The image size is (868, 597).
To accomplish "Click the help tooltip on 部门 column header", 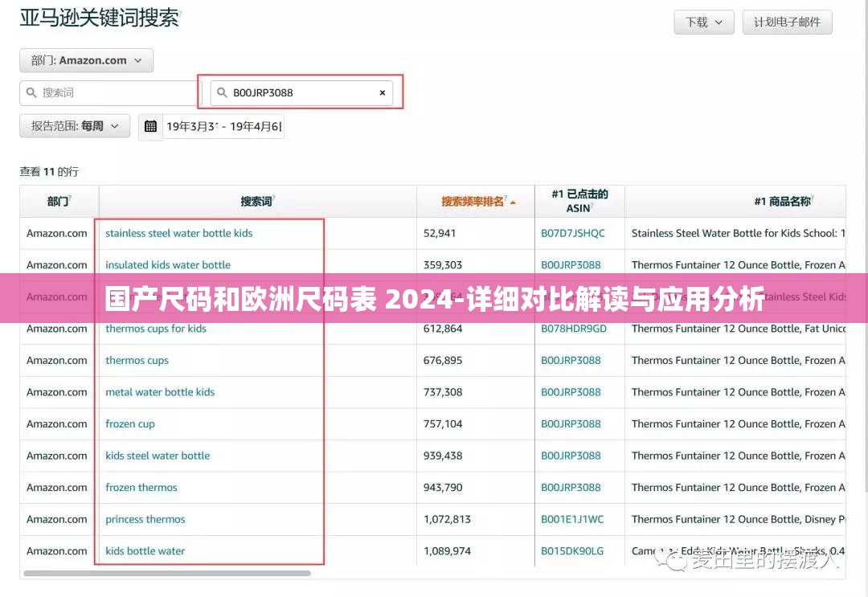I will point(69,197).
